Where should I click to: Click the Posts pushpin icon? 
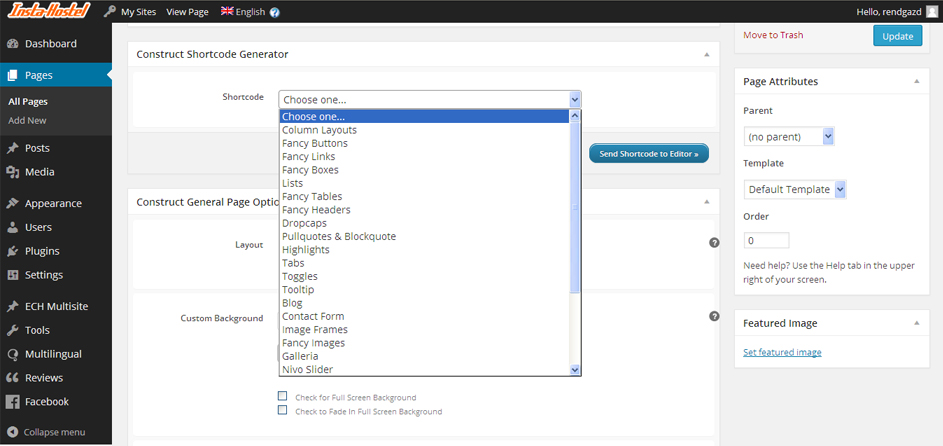13,148
